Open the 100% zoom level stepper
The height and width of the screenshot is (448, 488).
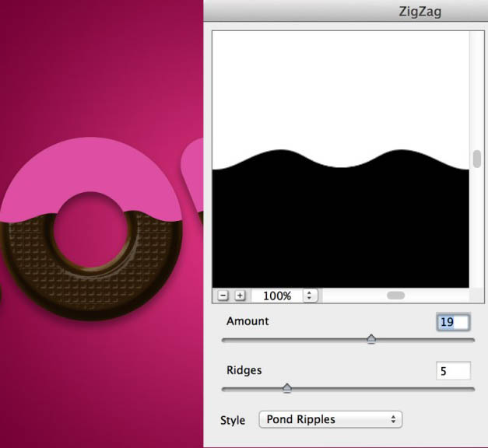coord(309,296)
